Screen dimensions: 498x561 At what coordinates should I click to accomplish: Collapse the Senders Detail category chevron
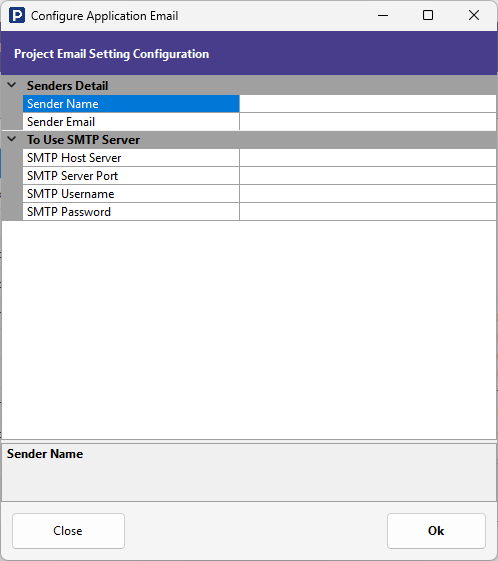[x=12, y=85]
